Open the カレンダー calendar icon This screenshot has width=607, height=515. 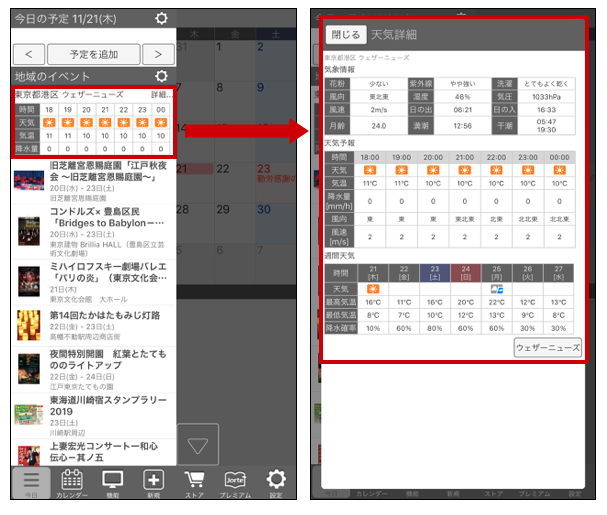click(72, 483)
